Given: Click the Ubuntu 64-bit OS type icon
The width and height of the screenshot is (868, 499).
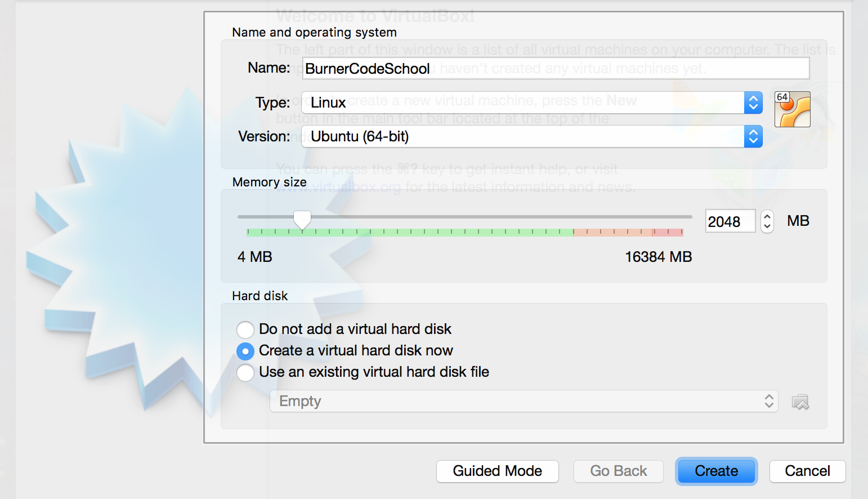Looking at the screenshot, I should [792, 109].
